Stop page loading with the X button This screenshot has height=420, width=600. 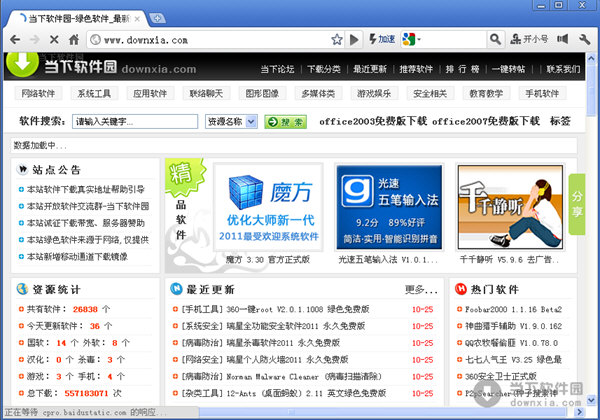pos(54,39)
